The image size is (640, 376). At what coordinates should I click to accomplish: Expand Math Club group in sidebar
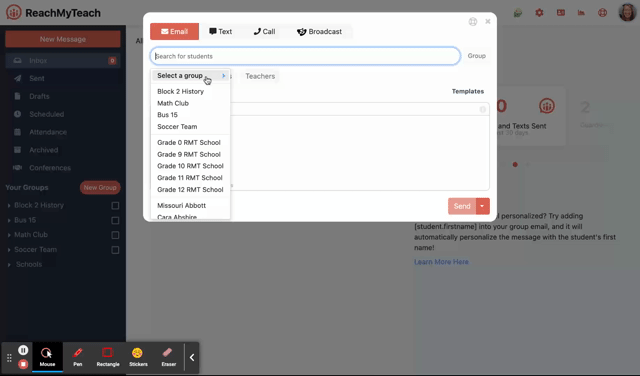click(x=9, y=235)
